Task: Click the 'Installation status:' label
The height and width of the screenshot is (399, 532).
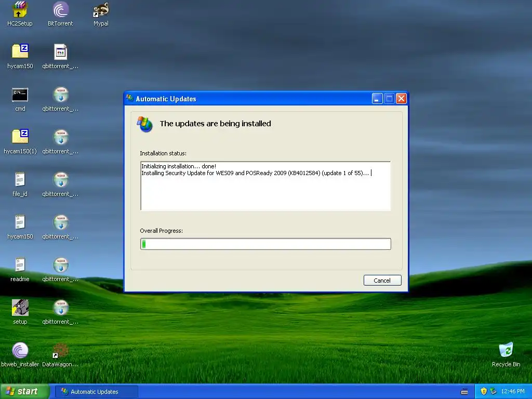Action: click(x=163, y=153)
